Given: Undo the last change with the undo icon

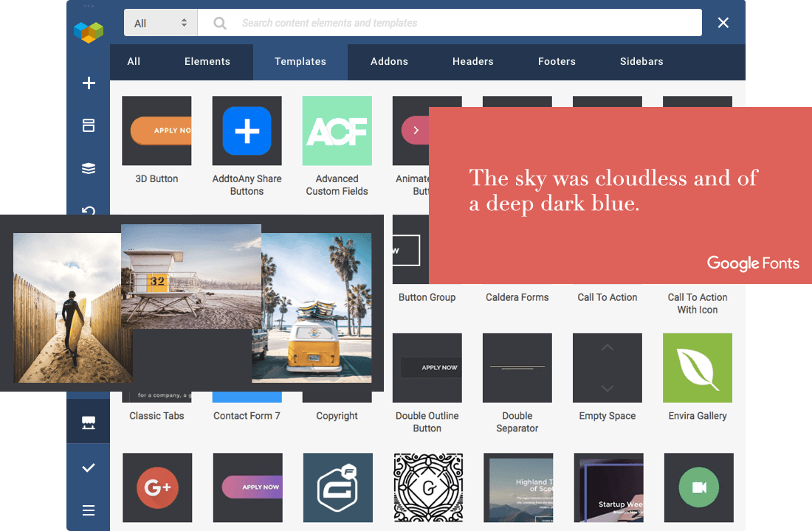Looking at the screenshot, I should [x=88, y=211].
